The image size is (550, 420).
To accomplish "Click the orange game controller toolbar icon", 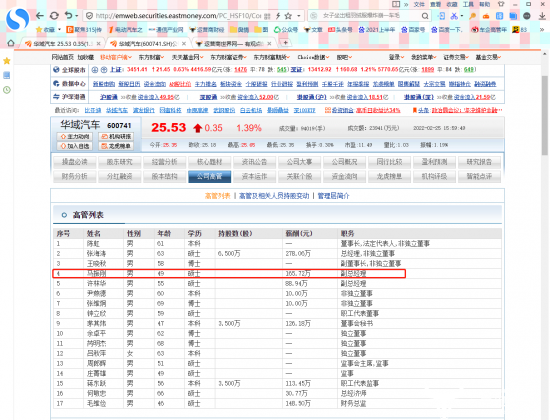I will pyautogui.click(x=486, y=16).
